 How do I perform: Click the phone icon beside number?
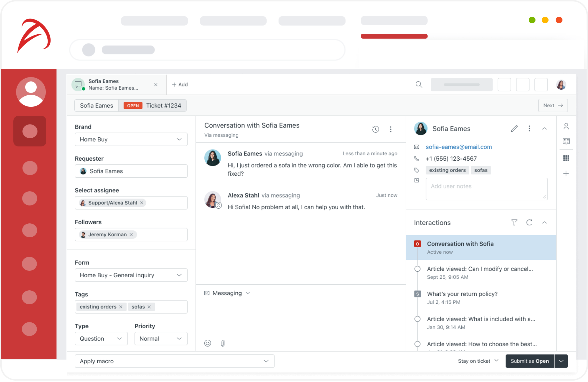pos(417,159)
